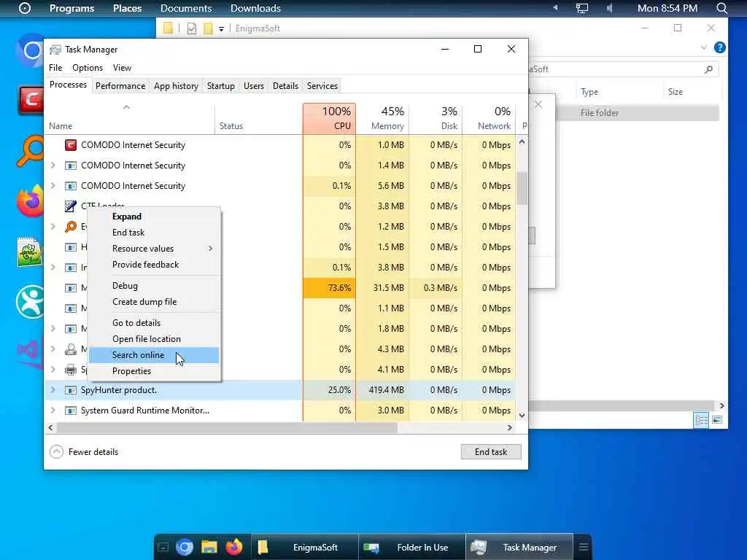
Task: Open Resource values submenu
Action: (154, 249)
